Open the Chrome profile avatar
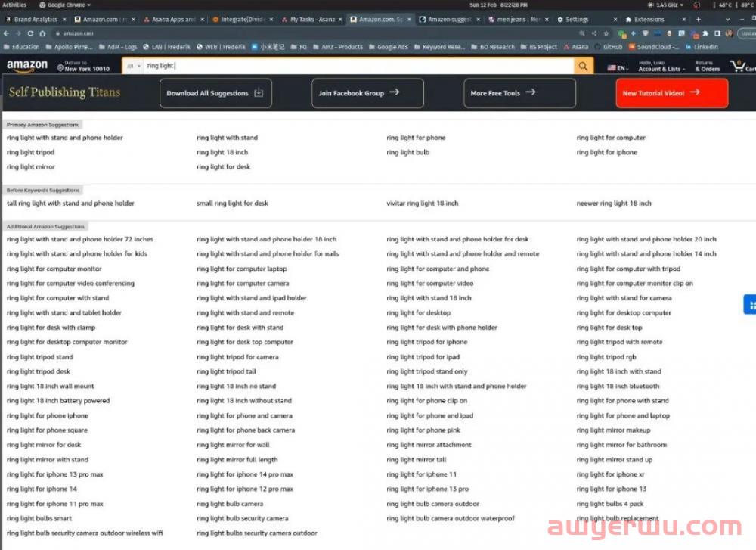The height and width of the screenshot is (550, 756). 729,34
